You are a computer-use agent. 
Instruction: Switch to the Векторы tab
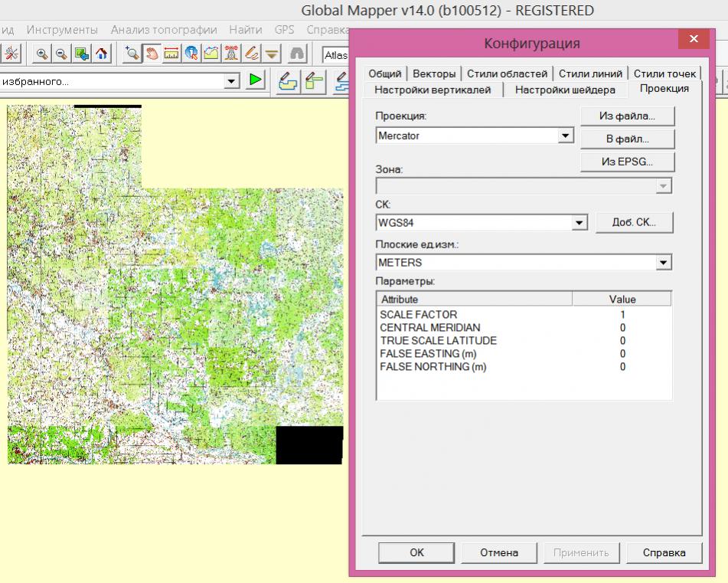(434, 74)
